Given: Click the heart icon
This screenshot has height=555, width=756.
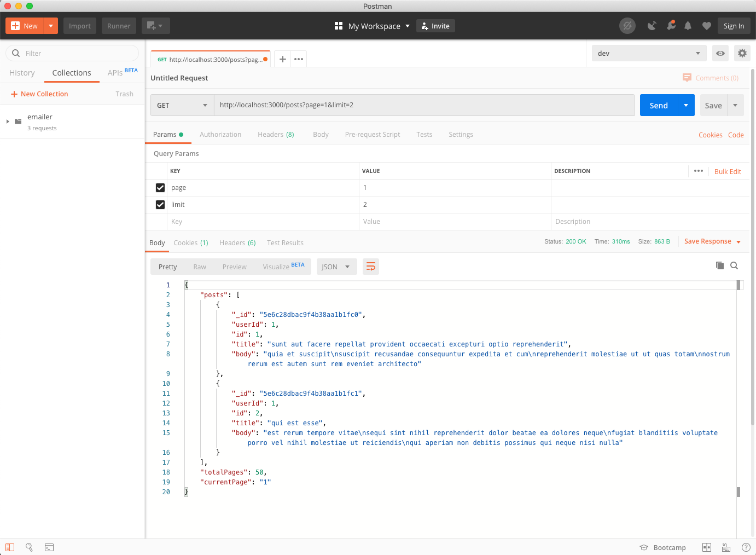Looking at the screenshot, I should [x=707, y=26].
